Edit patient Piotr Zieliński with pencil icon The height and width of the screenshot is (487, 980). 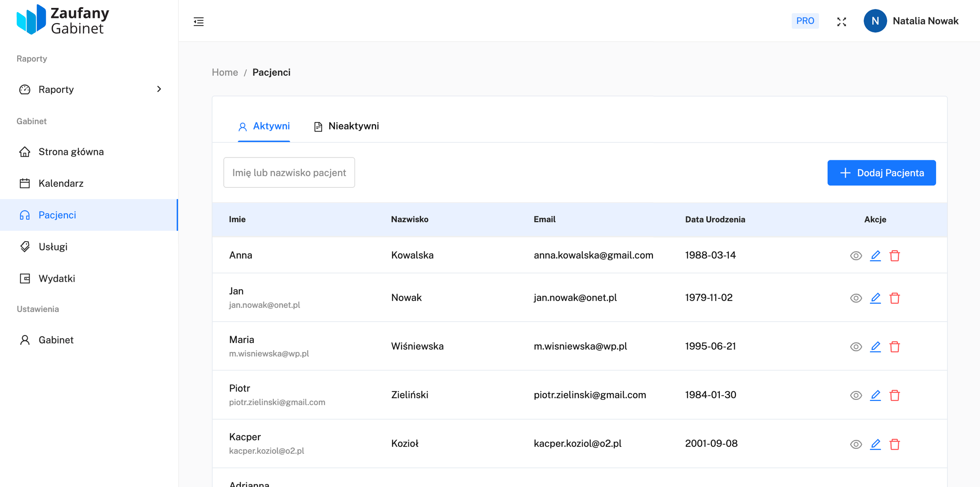click(x=875, y=396)
